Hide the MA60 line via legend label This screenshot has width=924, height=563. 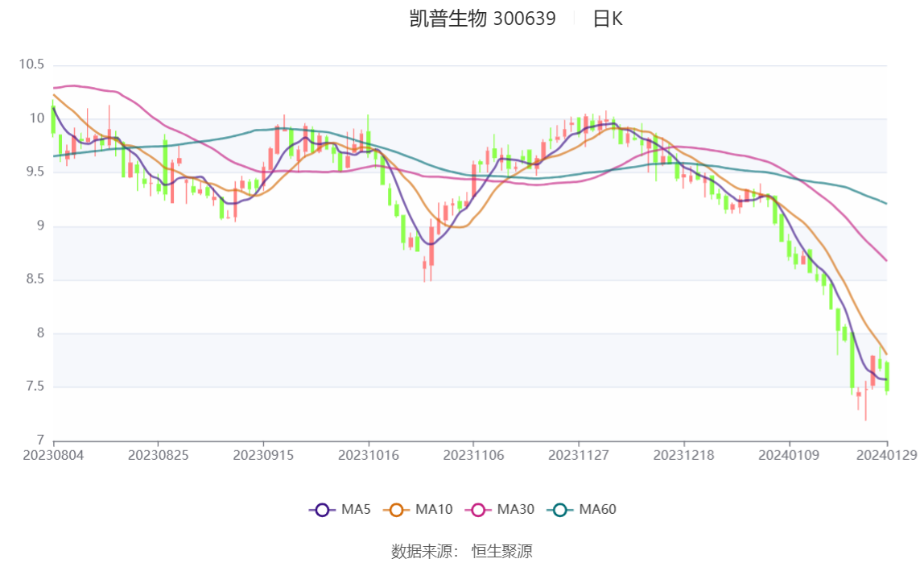[x=597, y=509]
